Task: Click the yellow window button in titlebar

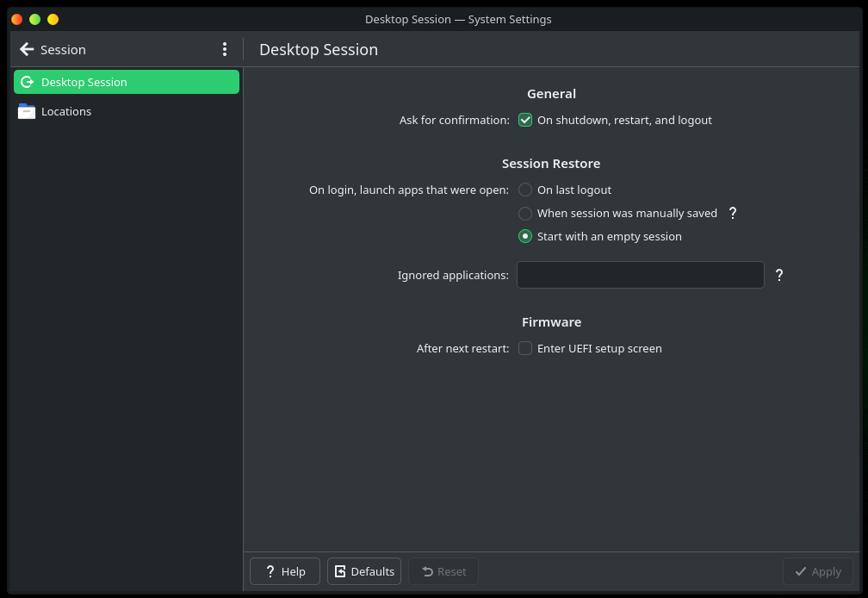Action: (x=53, y=19)
